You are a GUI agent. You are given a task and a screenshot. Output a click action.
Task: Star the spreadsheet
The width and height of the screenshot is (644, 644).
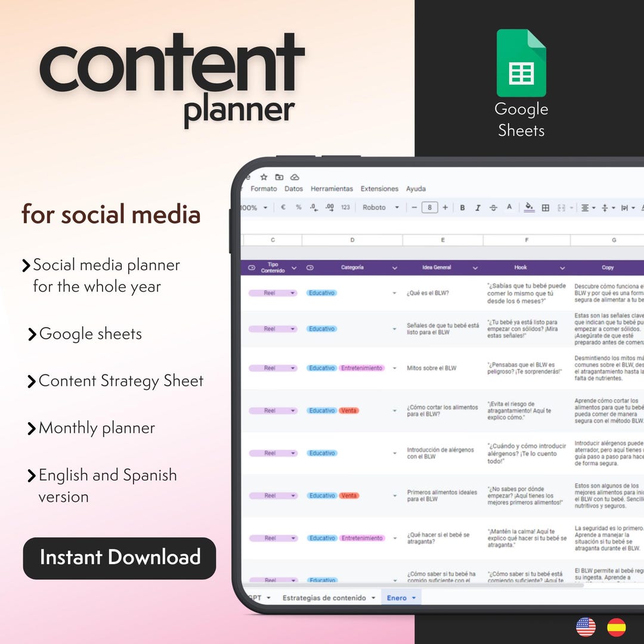[264, 177]
